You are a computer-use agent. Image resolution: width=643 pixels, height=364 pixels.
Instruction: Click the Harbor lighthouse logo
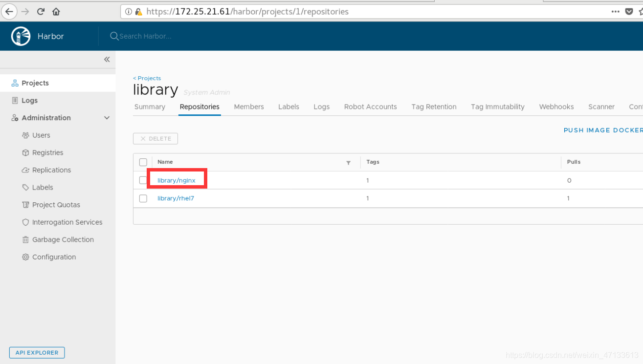pyautogui.click(x=21, y=36)
